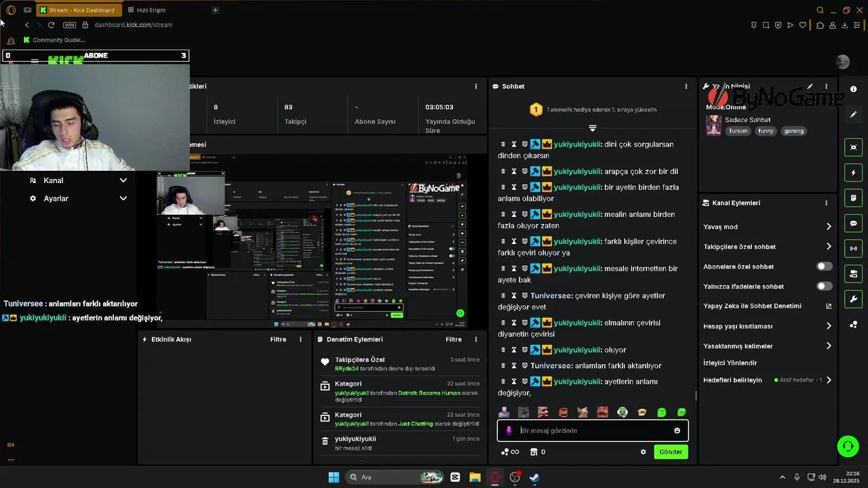Open Etkinlik Akışı Filtre dropdown
Screen dimensions: 868x488
[x=278, y=339]
